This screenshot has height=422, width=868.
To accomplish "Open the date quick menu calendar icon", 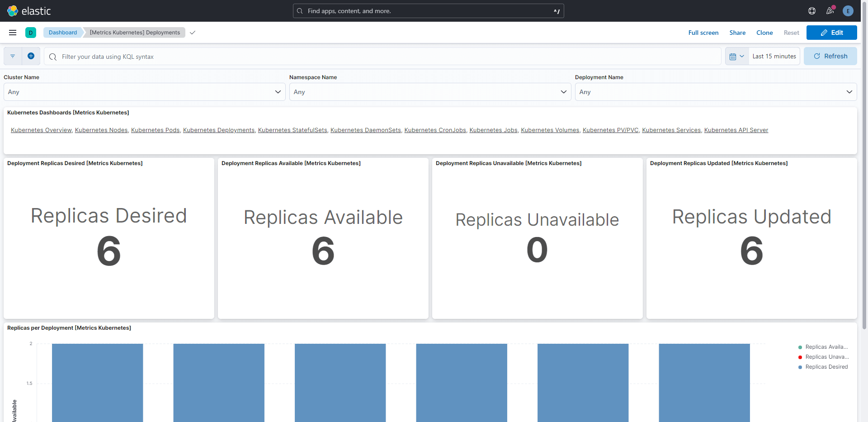I will coord(737,56).
